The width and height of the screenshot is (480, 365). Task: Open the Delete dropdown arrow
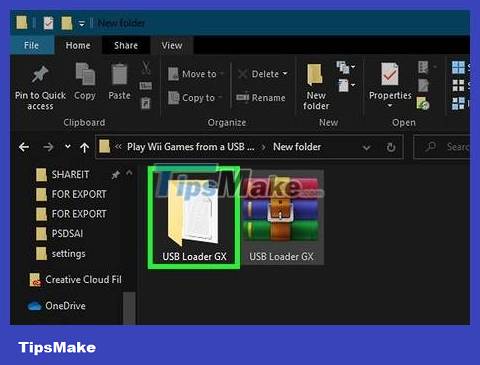coord(285,73)
